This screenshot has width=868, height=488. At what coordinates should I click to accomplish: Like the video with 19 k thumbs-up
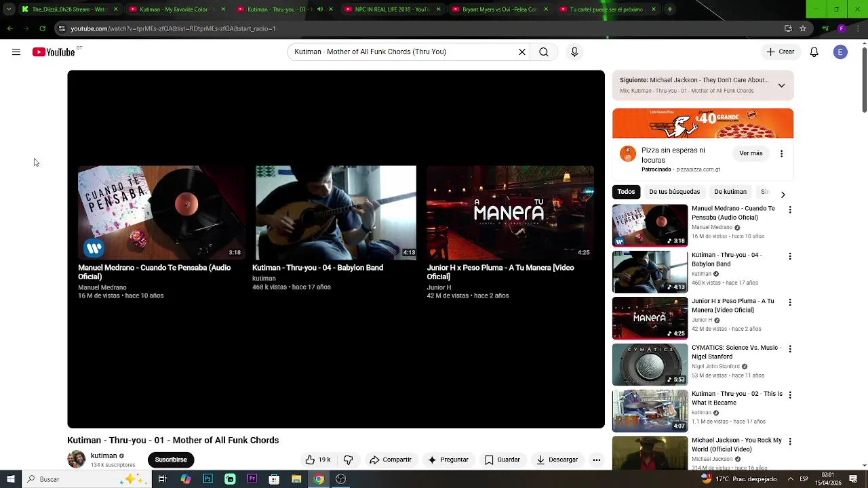pyautogui.click(x=317, y=460)
